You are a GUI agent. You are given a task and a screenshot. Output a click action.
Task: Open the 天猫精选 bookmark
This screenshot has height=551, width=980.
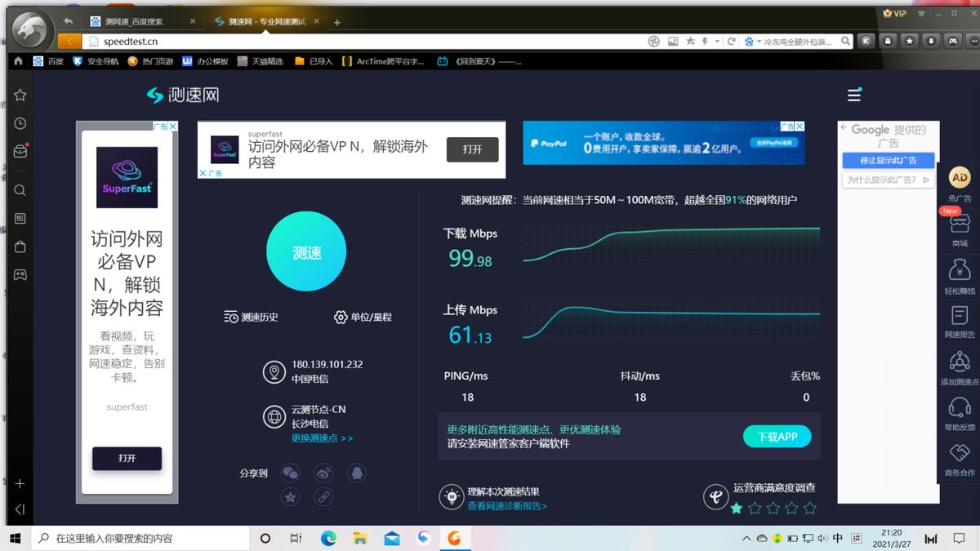pos(261,61)
